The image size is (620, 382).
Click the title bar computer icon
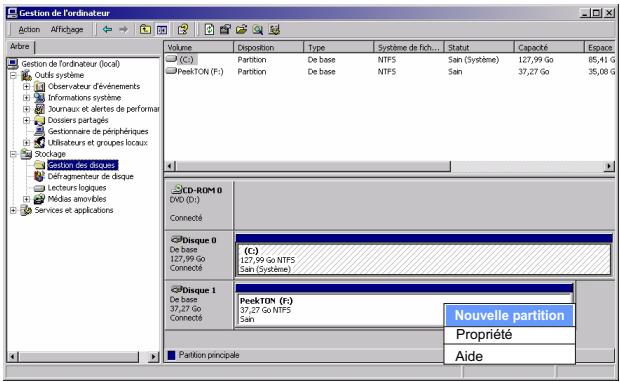tap(13, 13)
